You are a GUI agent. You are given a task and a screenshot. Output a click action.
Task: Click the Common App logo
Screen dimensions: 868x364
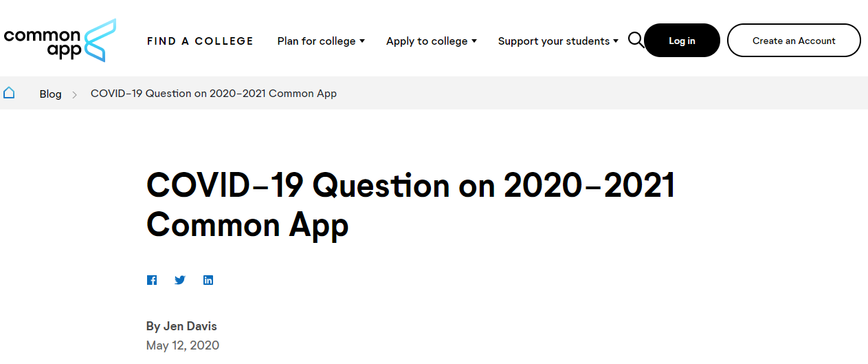(x=60, y=41)
